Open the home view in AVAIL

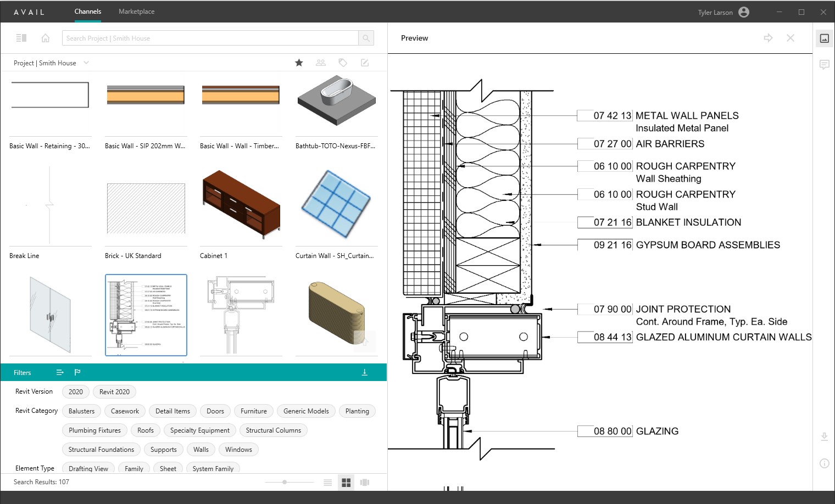46,38
